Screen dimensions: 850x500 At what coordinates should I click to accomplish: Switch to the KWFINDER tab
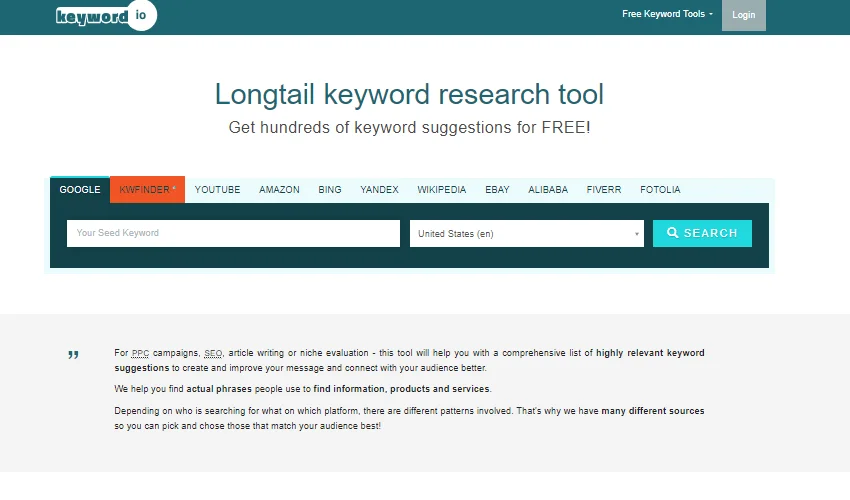click(147, 190)
